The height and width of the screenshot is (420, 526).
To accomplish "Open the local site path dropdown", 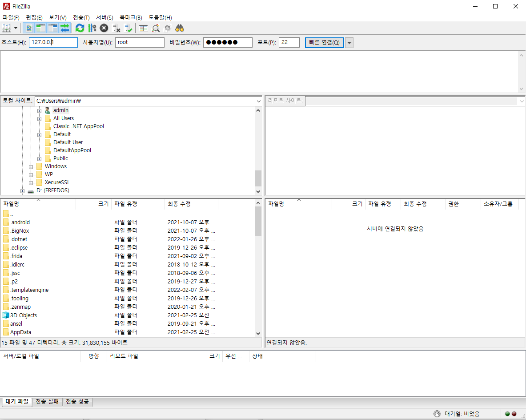I will click(259, 101).
